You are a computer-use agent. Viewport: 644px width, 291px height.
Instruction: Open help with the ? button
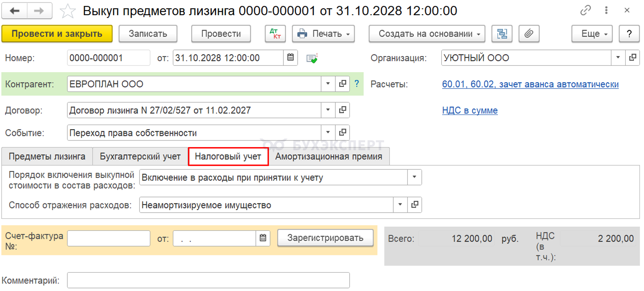coord(629,34)
